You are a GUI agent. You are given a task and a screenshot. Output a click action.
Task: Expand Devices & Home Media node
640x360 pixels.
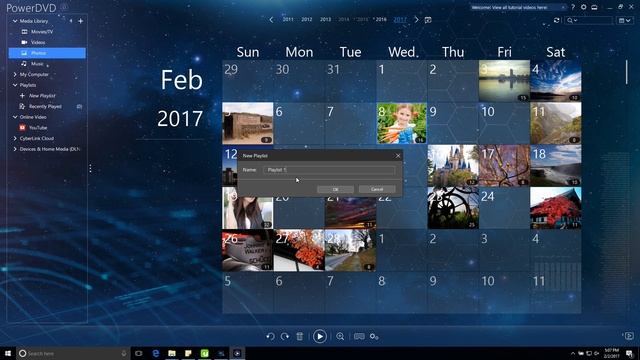tap(15, 149)
